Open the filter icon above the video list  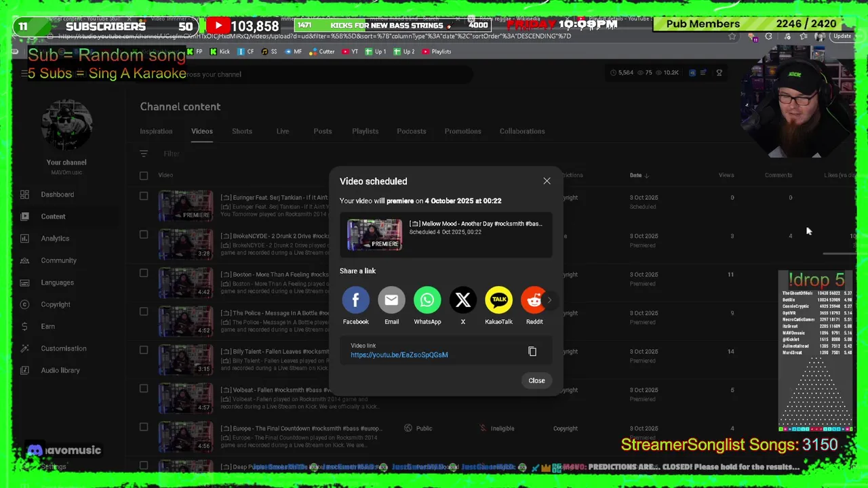point(144,154)
